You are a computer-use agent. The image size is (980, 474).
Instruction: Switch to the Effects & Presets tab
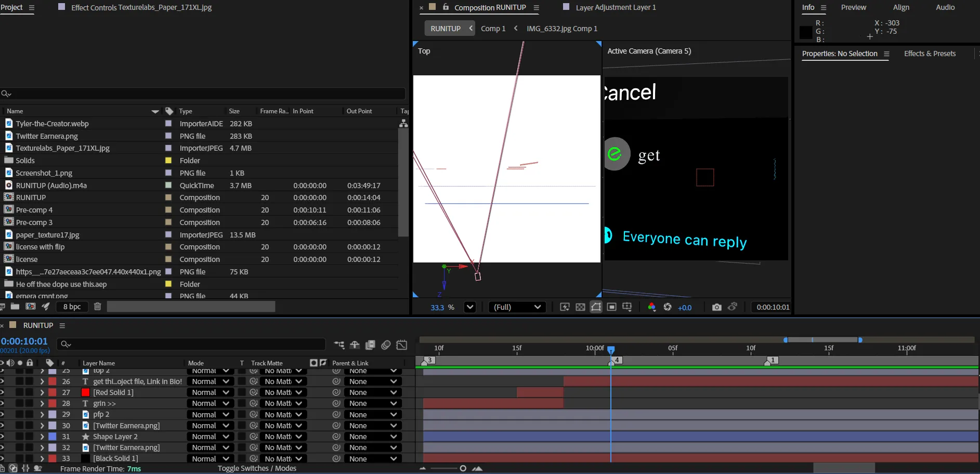[930, 54]
